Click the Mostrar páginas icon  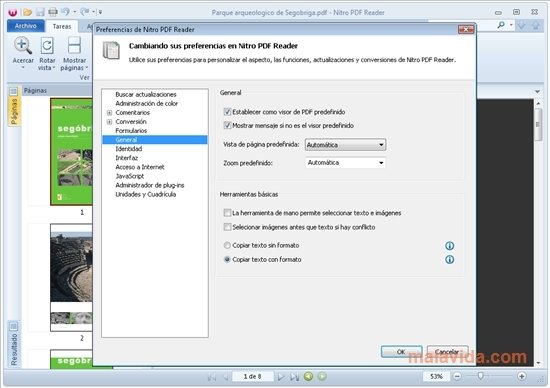pos(74,46)
